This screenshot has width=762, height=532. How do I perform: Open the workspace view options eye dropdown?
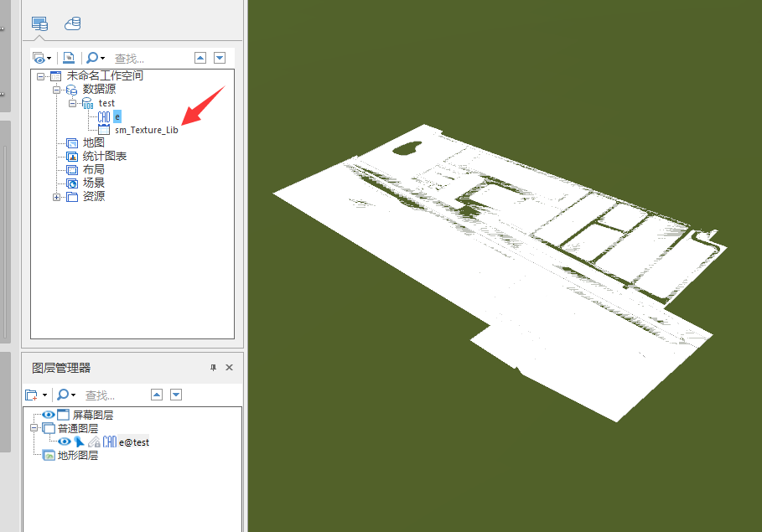coord(42,59)
